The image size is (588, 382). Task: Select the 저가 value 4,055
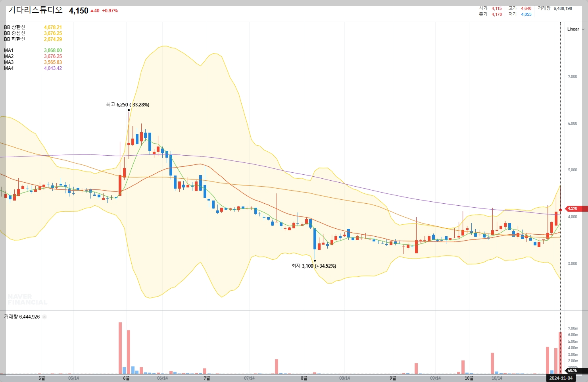tap(526, 14)
